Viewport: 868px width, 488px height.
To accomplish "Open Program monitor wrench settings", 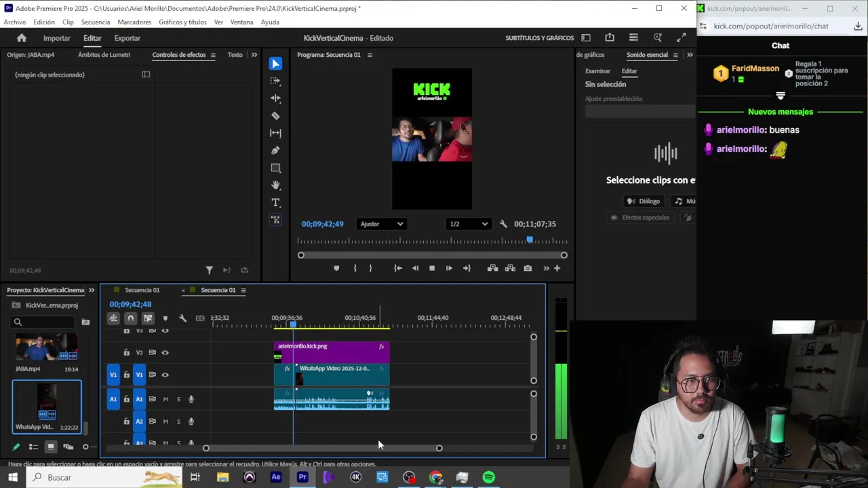I will click(503, 224).
